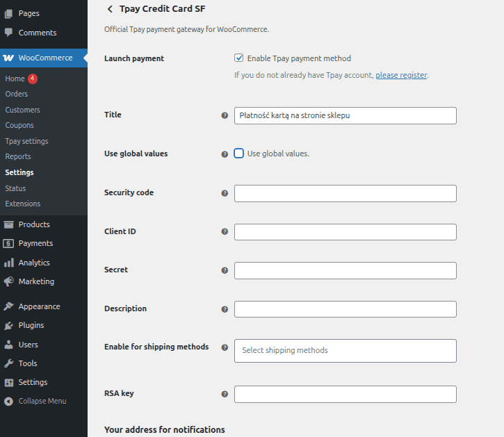Click the Description input field
This screenshot has height=437, width=504.
345,309
